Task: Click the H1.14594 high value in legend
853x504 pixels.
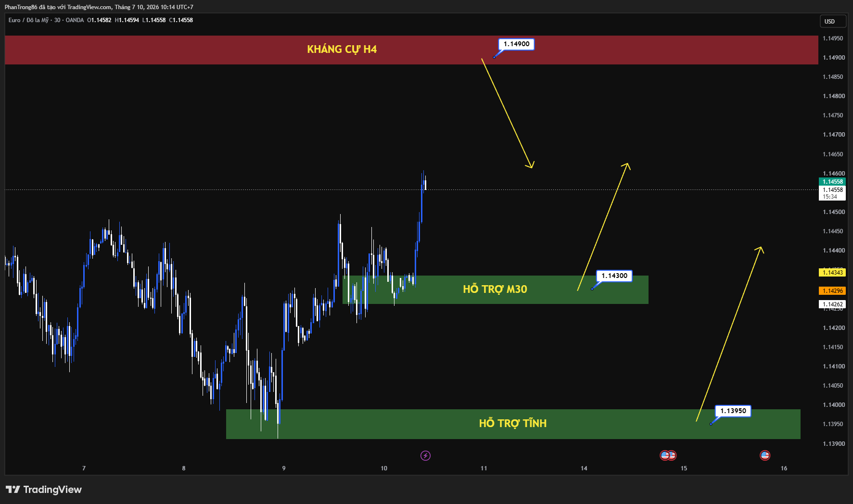Action: coord(127,20)
